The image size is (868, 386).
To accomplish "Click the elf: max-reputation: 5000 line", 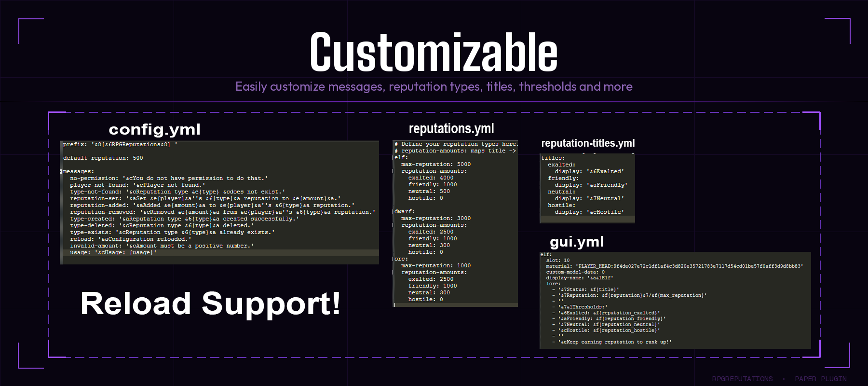I will point(436,164).
